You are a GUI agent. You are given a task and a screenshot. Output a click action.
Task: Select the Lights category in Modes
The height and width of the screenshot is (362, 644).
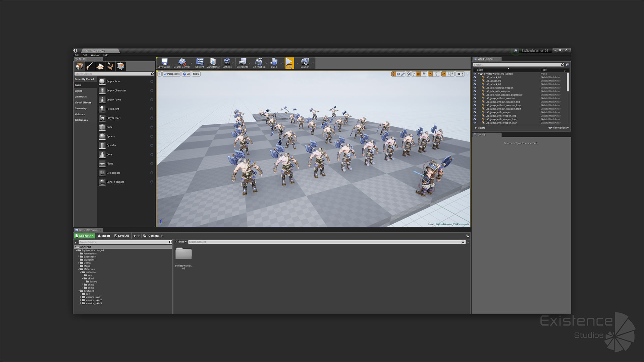(78, 91)
